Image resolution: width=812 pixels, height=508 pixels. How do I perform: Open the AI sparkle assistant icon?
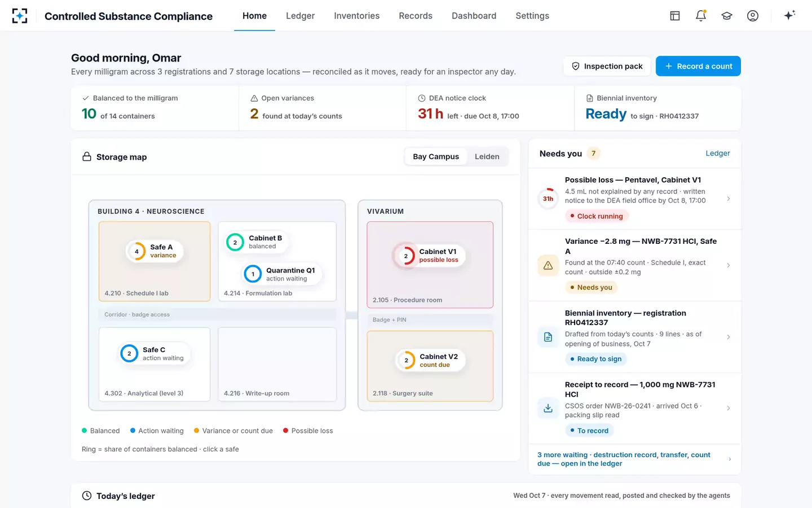point(789,15)
